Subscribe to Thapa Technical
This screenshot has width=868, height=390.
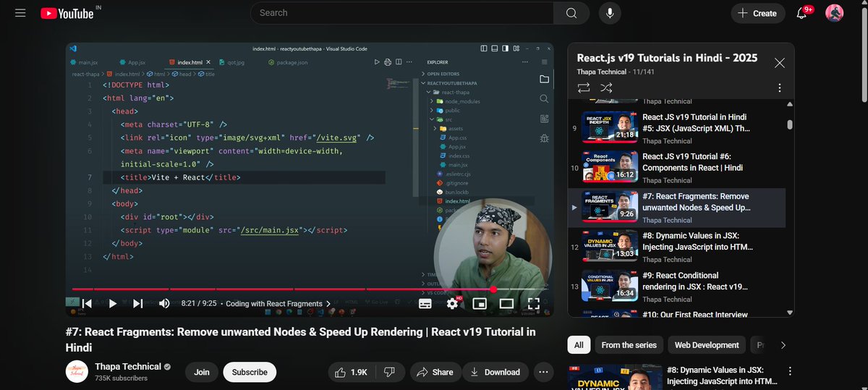(x=250, y=372)
